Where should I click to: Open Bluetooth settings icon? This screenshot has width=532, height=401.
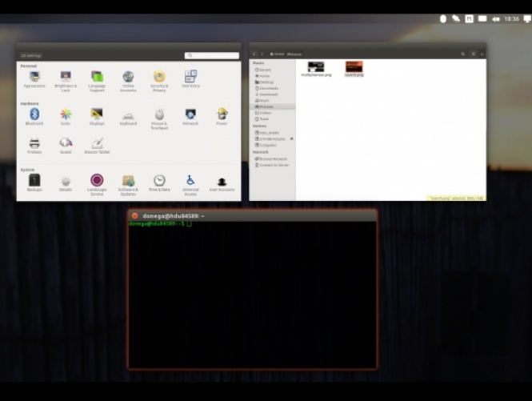[x=34, y=115]
